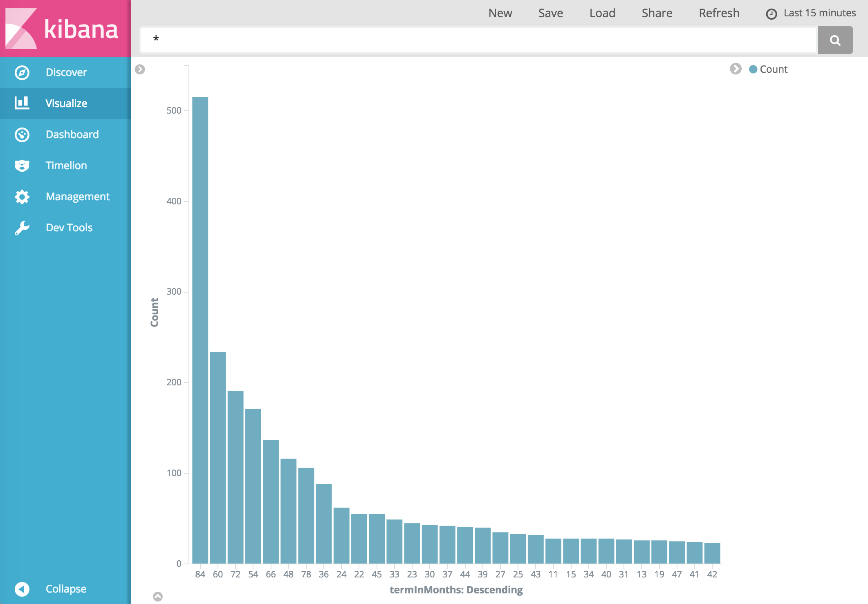Image resolution: width=868 pixels, height=604 pixels.
Task: Collapse the sidebar with the arrow icon
Action: click(22, 589)
